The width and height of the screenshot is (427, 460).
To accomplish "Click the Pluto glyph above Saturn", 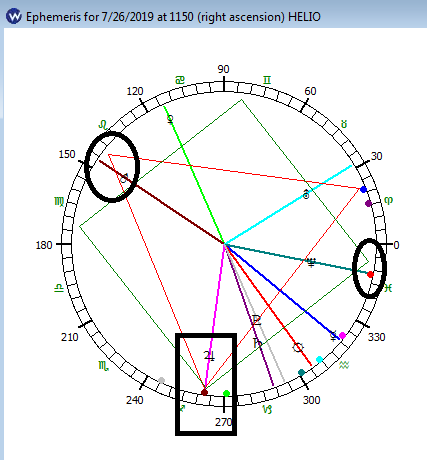I will point(257,320).
